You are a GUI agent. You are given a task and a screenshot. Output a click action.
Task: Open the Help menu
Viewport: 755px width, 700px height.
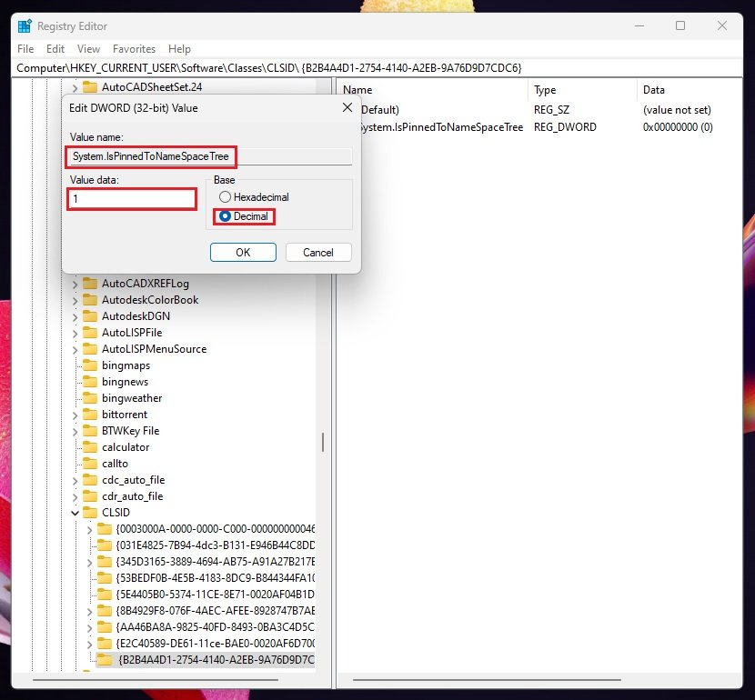coord(179,49)
